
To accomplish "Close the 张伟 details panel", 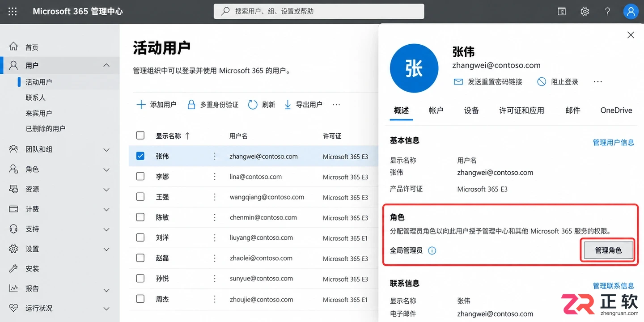I will [631, 35].
